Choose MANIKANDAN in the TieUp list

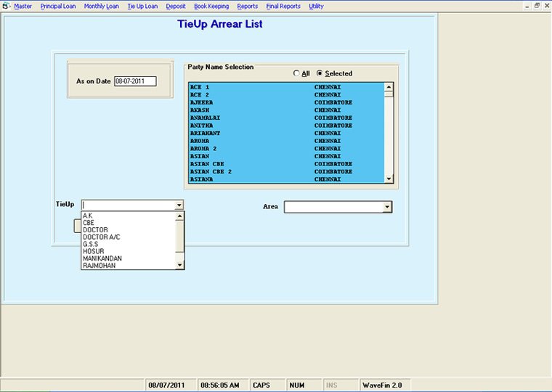102,258
